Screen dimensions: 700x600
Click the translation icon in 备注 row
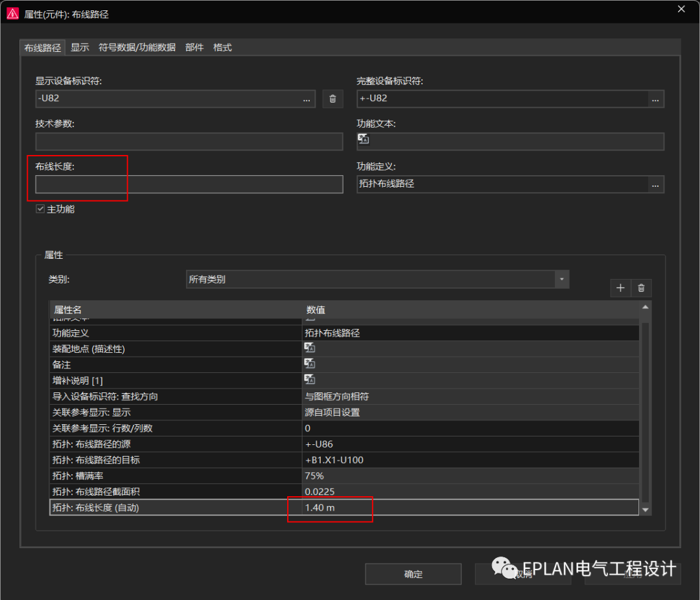[309, 364]
